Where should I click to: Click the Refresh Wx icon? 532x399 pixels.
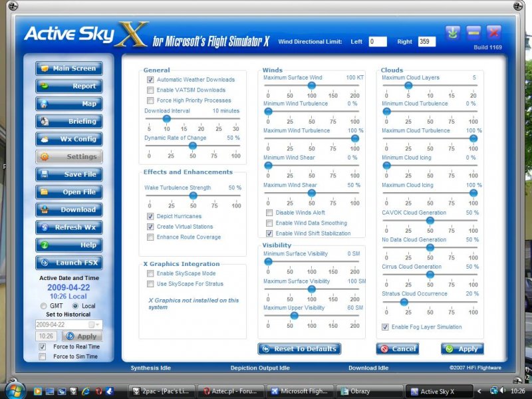44,227
